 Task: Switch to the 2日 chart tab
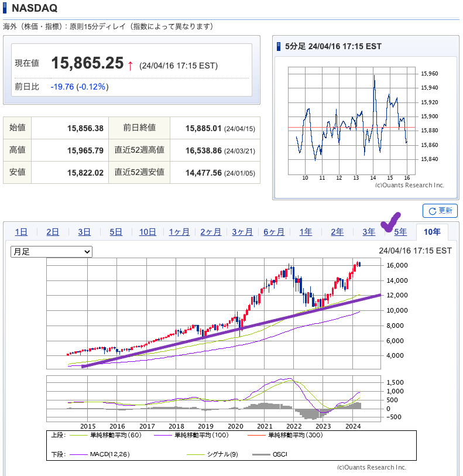tap(53, 232)
